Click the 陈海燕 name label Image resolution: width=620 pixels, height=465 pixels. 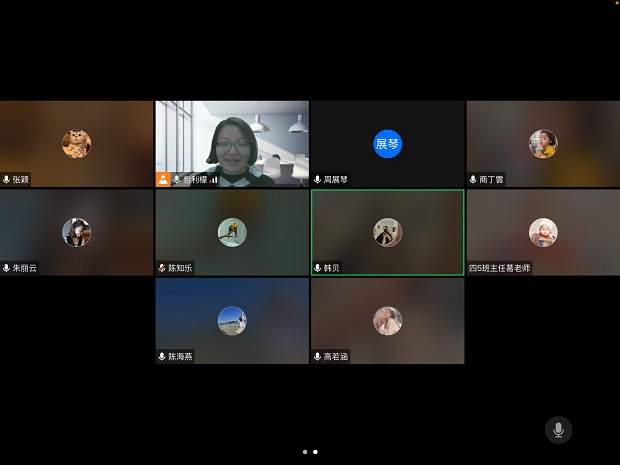[181, 356]
